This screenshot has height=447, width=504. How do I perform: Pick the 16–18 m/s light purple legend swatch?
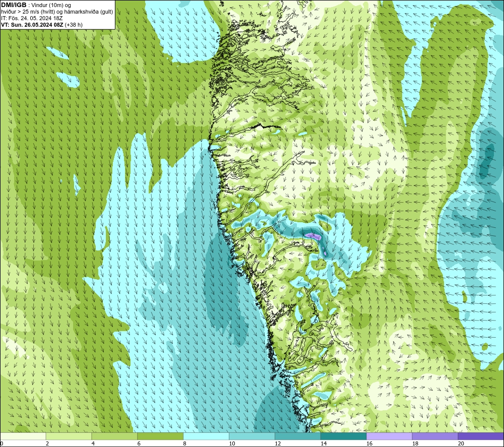pos(389,436)
